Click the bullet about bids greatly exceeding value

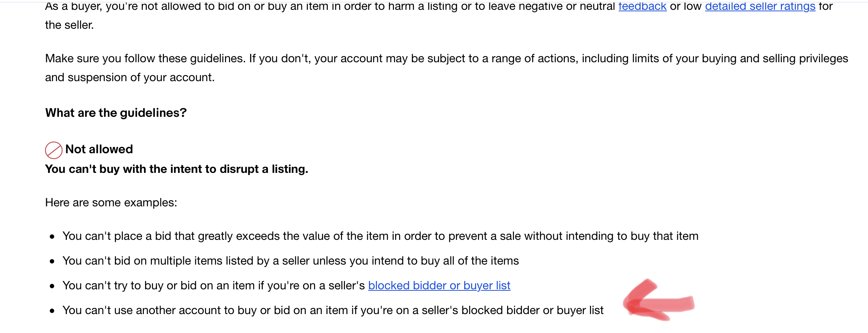click(381, 236)
